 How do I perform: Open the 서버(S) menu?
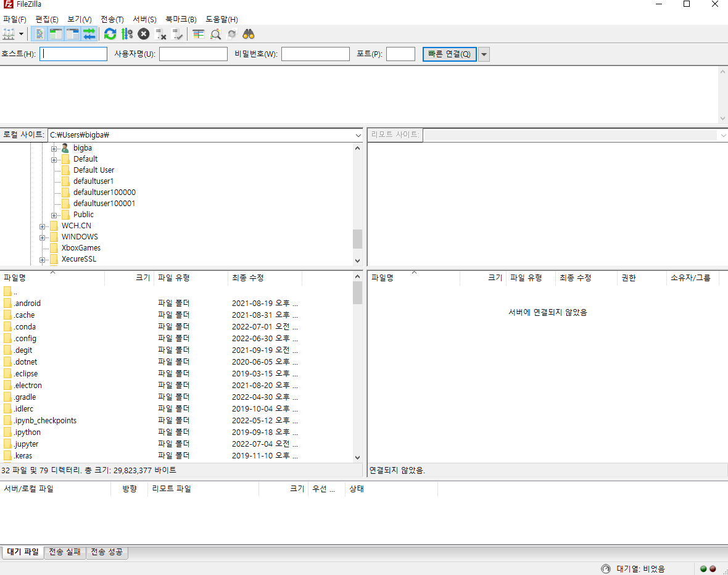point(144,20)
